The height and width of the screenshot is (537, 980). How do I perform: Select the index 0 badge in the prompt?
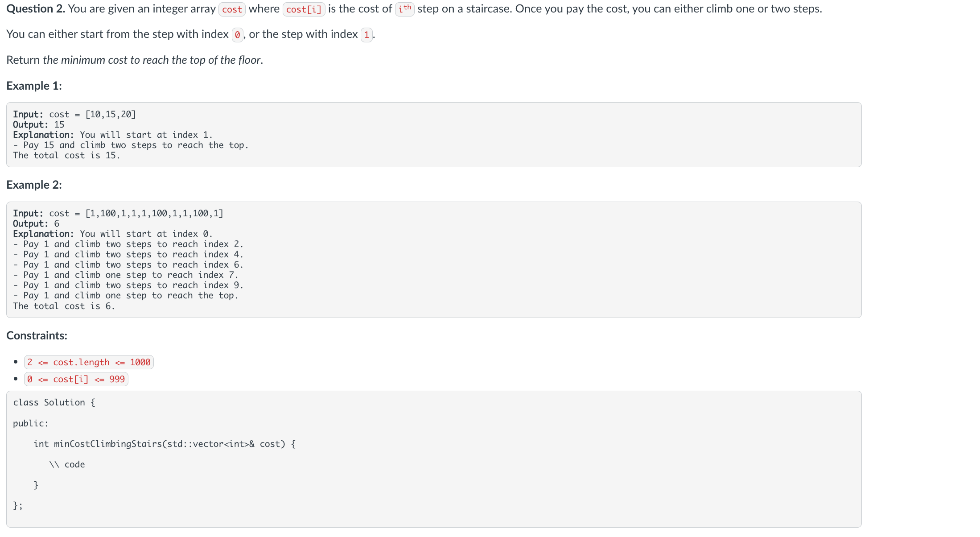(237, 34)
